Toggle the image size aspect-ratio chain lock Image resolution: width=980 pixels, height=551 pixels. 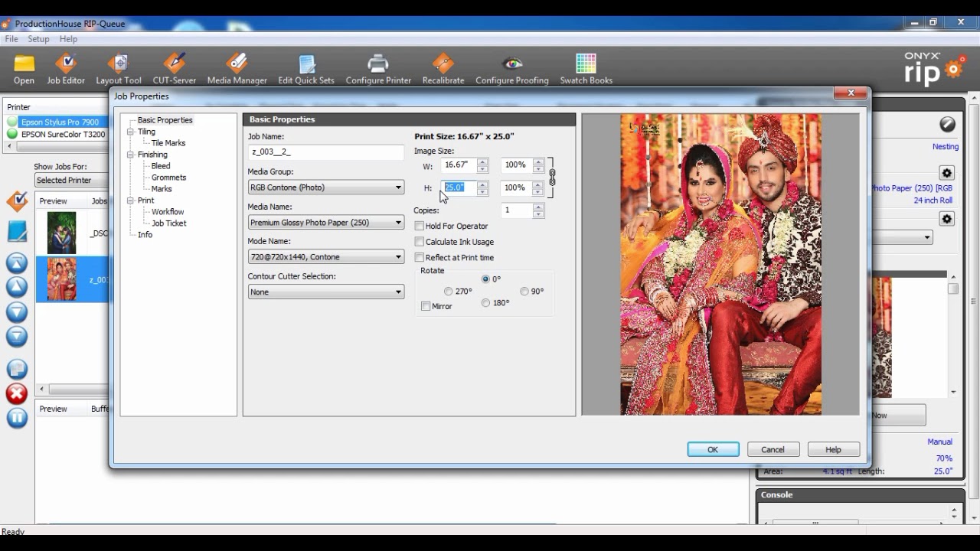pos(552,177)
